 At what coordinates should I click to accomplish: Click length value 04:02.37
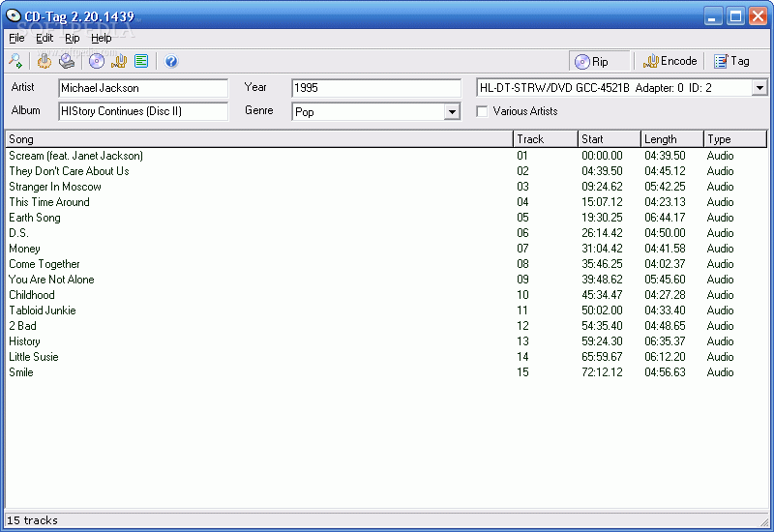665,264
